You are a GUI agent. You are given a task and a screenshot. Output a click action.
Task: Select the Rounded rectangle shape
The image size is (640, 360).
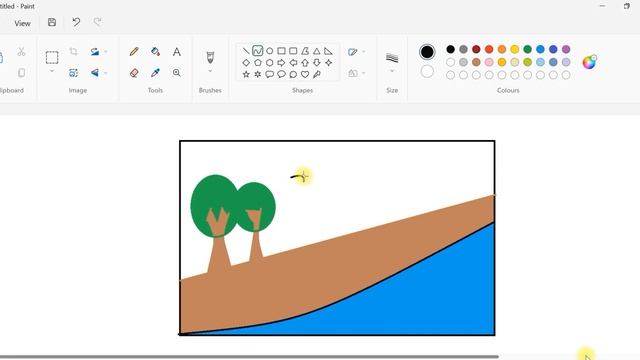pos(293,51)
